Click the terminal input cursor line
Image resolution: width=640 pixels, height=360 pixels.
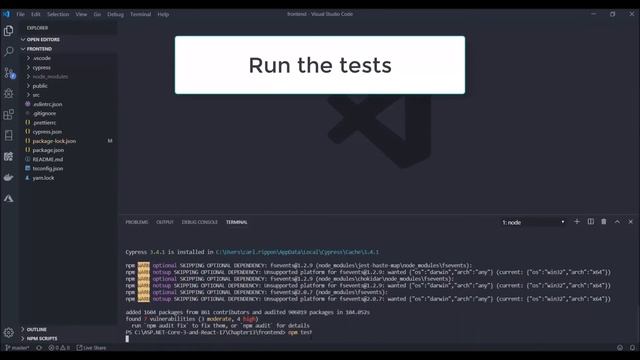point(127,339)
